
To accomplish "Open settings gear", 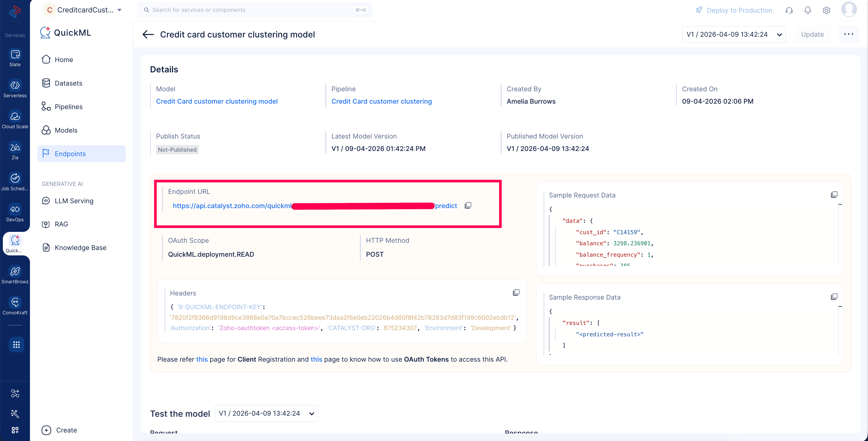I will (x=826, y=10).
